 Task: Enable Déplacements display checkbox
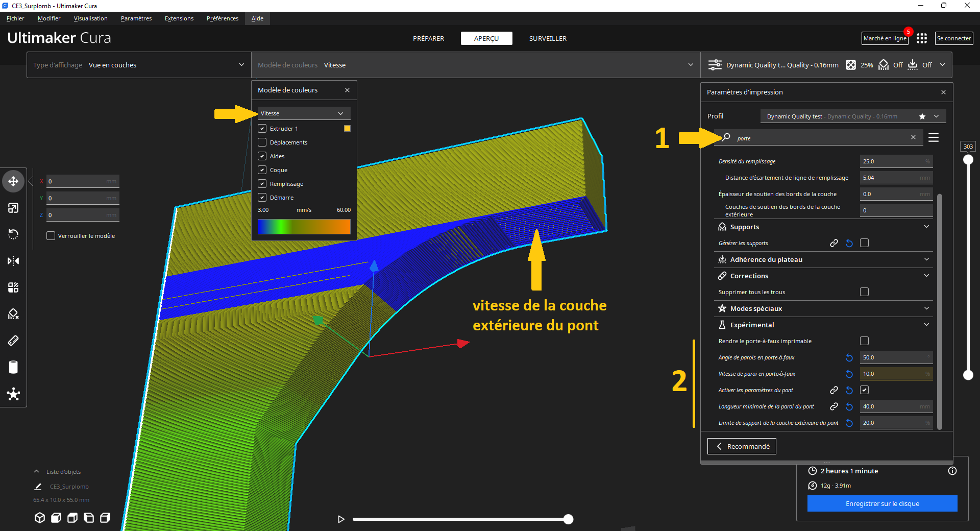tap(262, 142)
